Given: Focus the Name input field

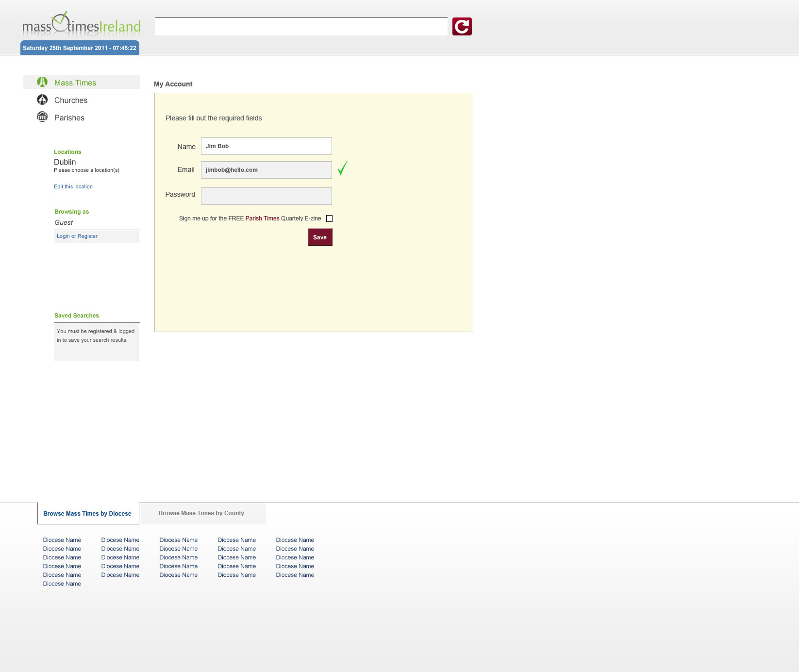Looking at the screenshot, I should tap(266, 146).
